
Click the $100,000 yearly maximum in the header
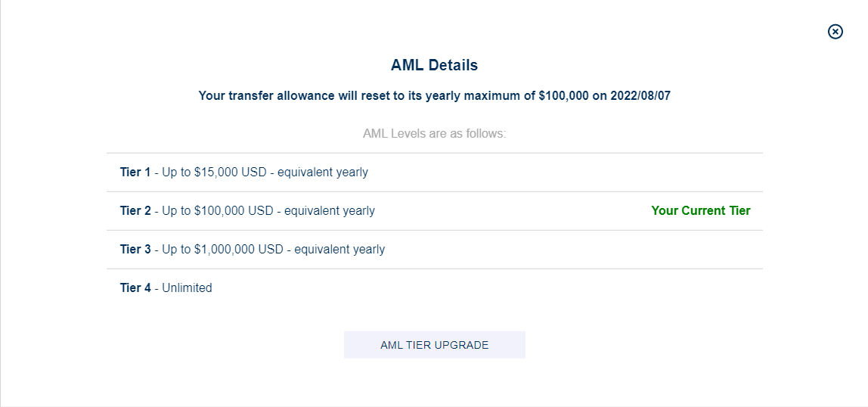pyautogui.click(x=563, y=96)
